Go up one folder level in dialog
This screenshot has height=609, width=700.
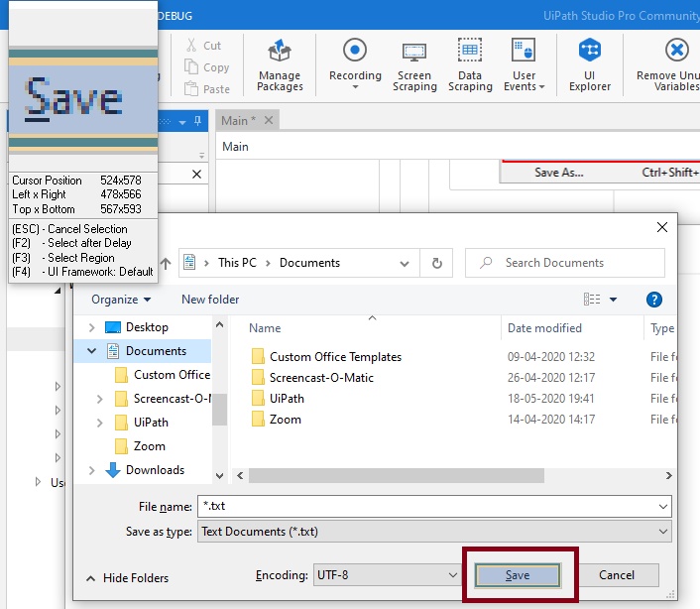[166, 264]
